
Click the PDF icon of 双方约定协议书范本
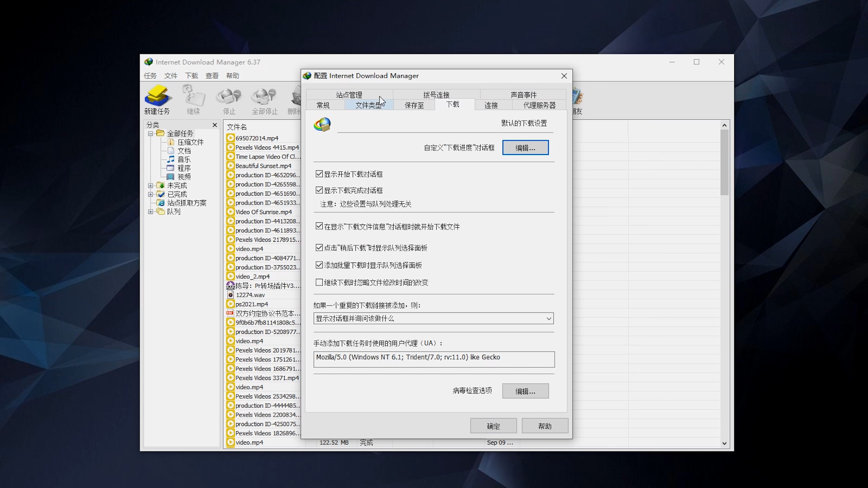(x=230, y=313)
